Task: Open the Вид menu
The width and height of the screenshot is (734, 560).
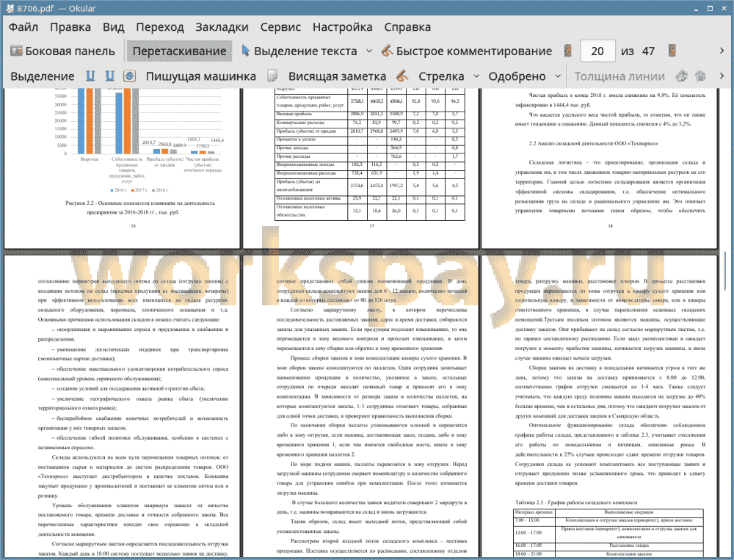Action: [x=113, y=27]
